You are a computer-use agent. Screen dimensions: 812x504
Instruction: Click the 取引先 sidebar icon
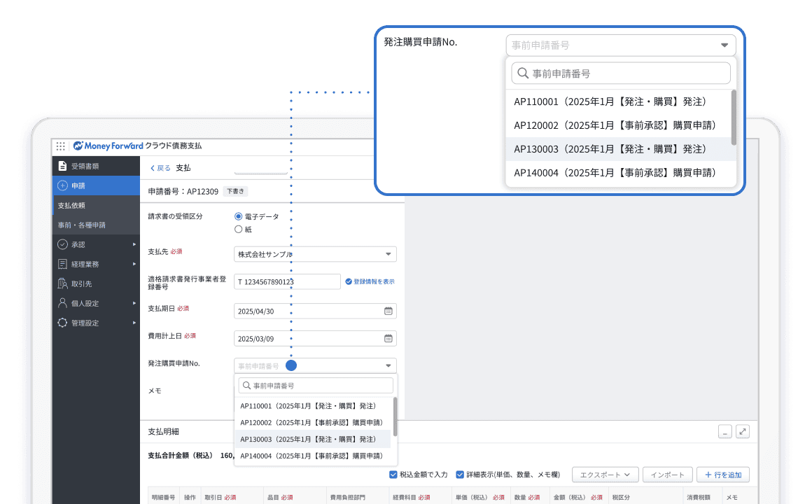[63, 283]
